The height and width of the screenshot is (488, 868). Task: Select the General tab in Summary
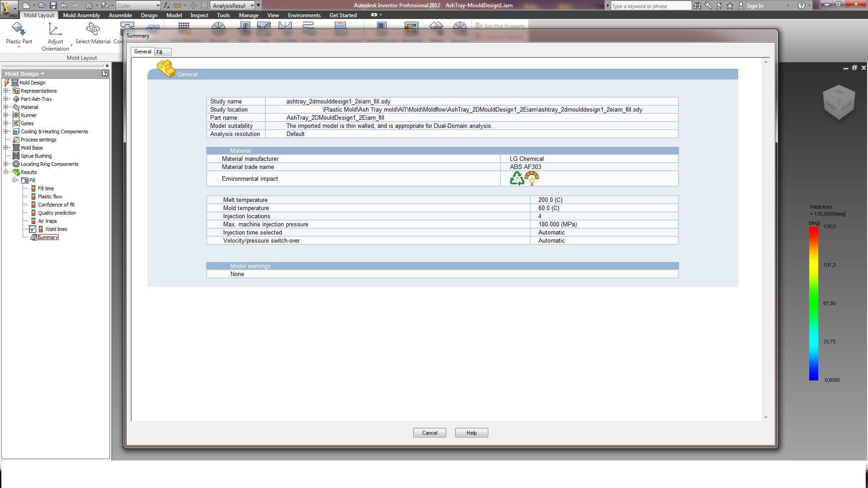[142, 52]
